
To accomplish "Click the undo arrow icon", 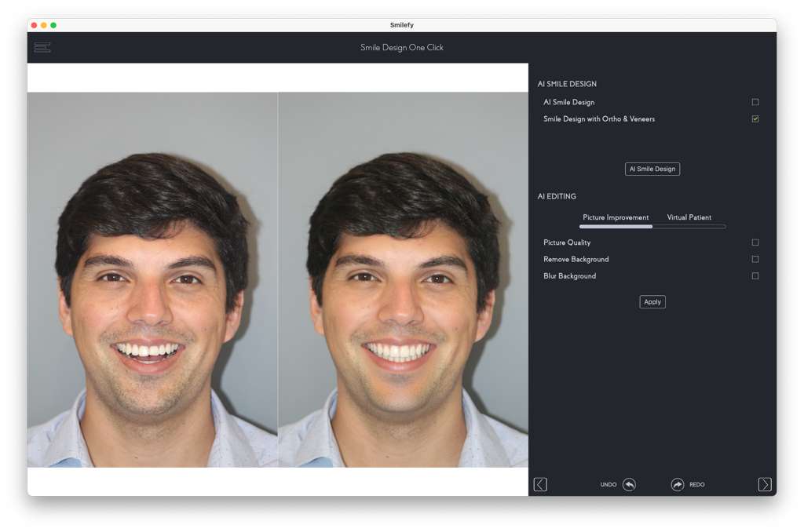I will click(629, 485).
